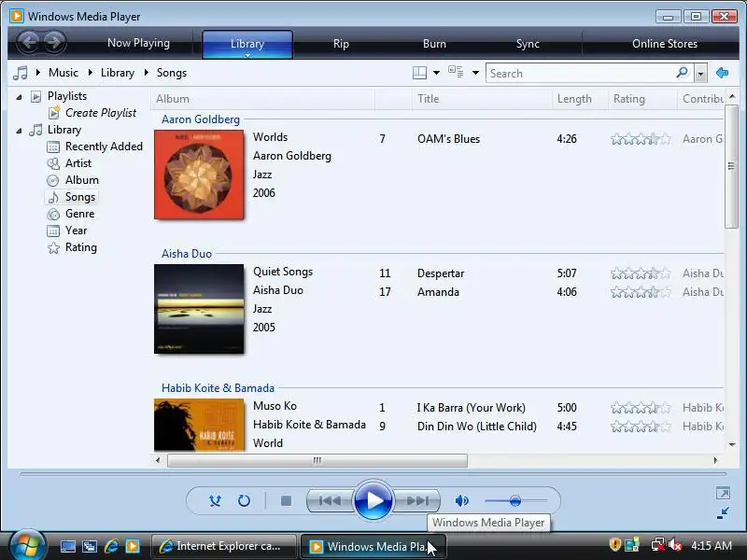Image resolution: width=747 pixels, height=560 pixels.
Task: Open the Library tab
Action: pos(247,44)
